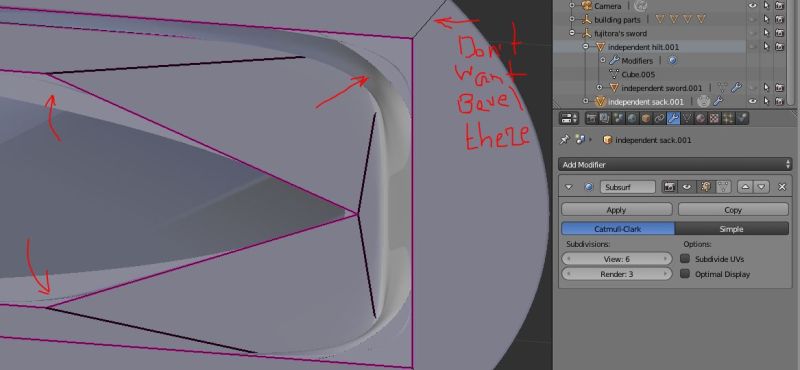Click the Copy modifier button
Image resolution: width=800 pixels, height=370 pixels.
(733, 210)
